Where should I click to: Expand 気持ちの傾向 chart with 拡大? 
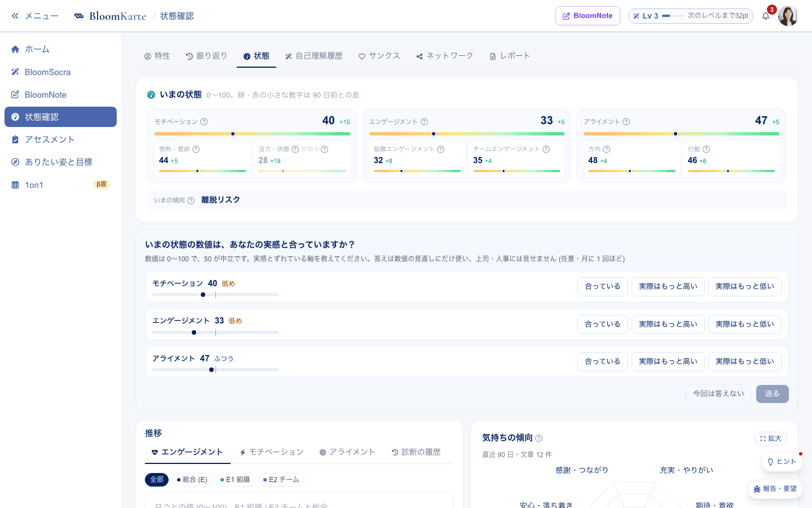click(x=771, y=439)
